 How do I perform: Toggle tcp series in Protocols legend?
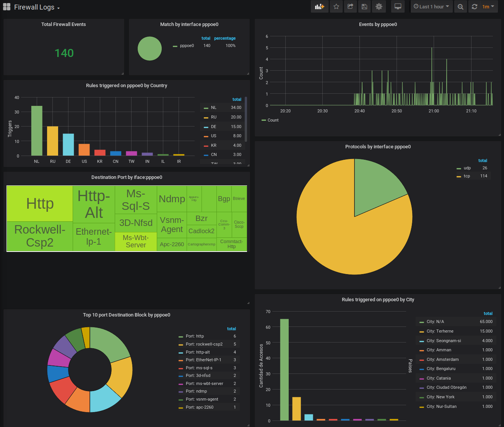coord(467,176)
